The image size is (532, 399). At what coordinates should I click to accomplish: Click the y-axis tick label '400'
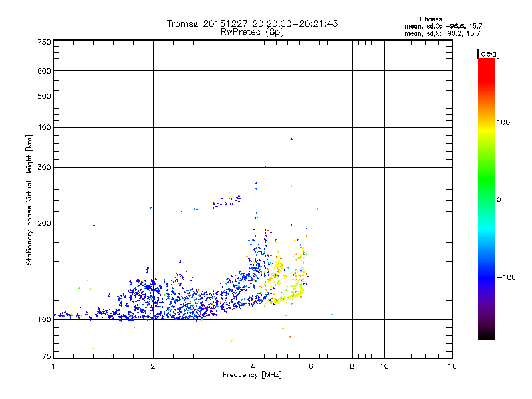[x=45, y=128]
